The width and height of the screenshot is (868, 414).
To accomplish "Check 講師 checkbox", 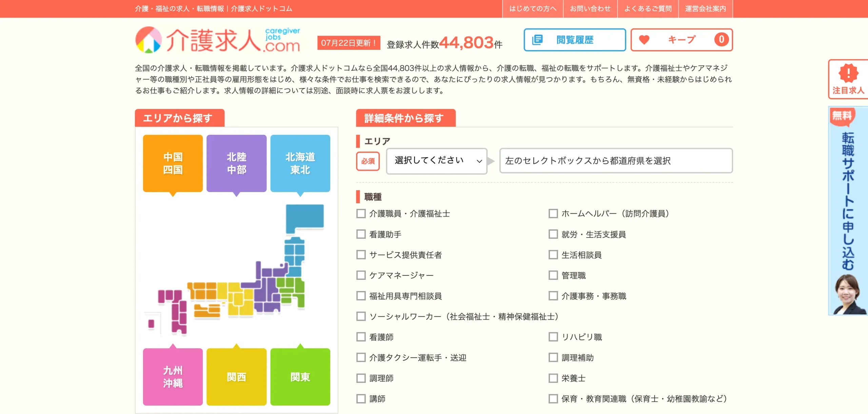I will 361,399.
